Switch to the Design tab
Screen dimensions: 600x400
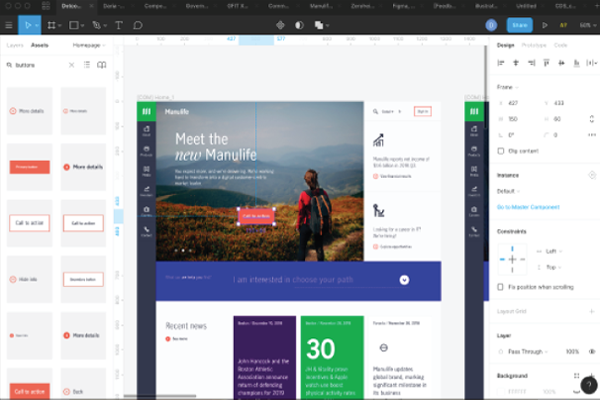coord(505,45)
